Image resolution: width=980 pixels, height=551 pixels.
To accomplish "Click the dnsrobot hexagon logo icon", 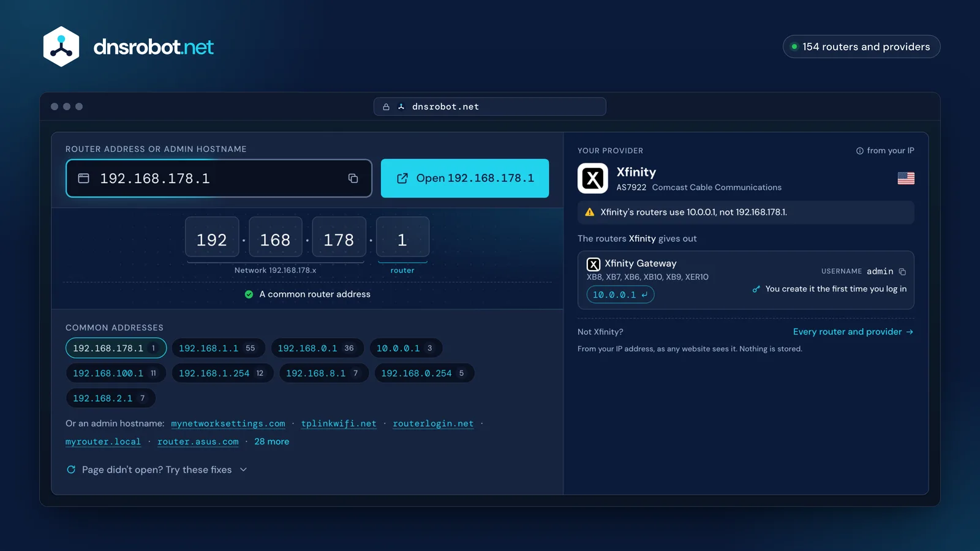I will tap(61, 47).
